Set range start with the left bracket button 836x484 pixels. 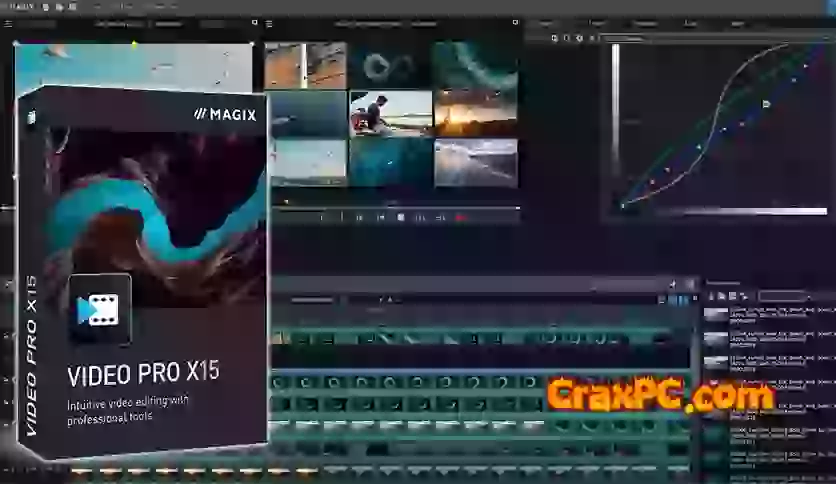tap(321, 217)
